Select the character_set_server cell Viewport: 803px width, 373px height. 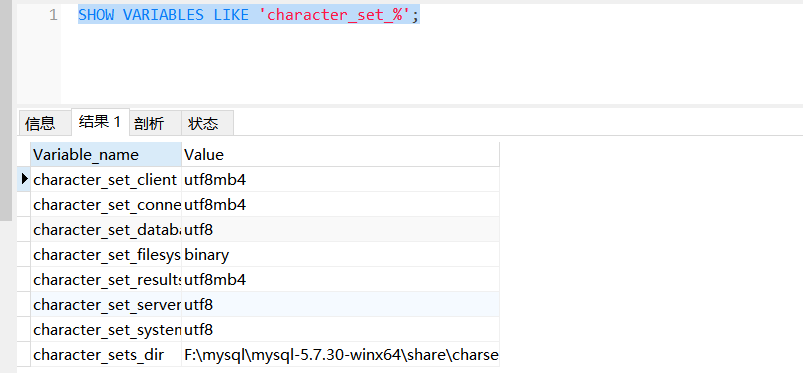106,305
